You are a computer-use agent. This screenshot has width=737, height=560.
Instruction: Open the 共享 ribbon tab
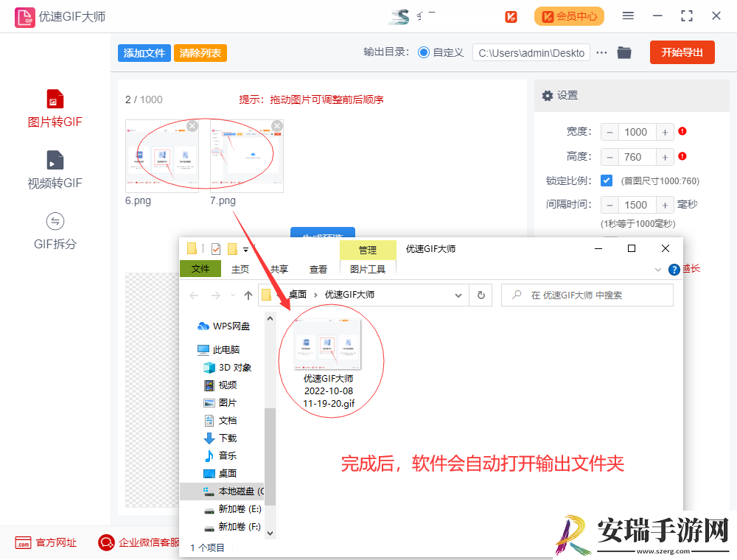(x=279, y=269)
